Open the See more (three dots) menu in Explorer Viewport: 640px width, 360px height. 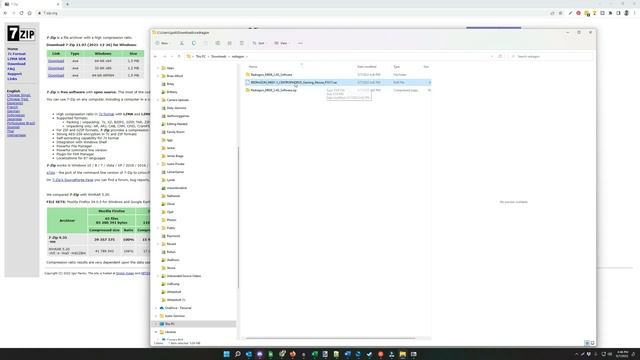300,43
